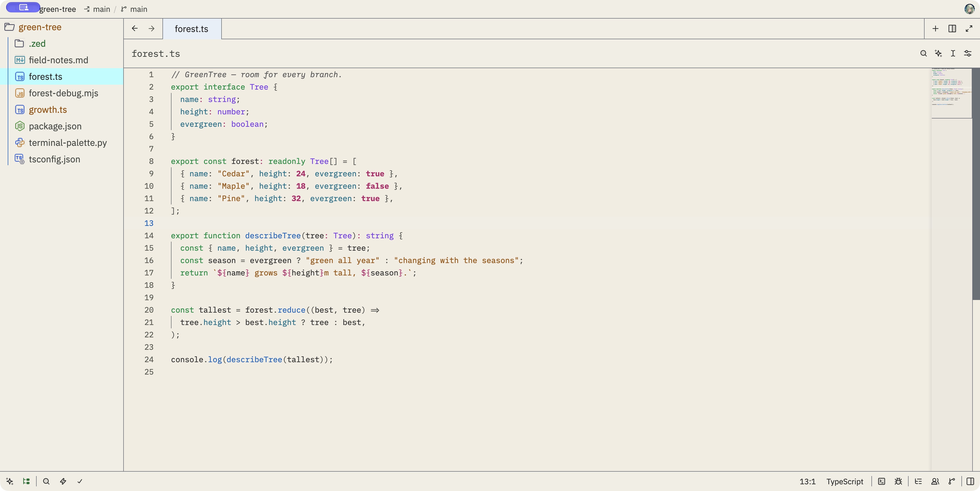This screenshot has width=980, height=491.
Task: Select the forest.ts tab
Action: coord(192,29)
